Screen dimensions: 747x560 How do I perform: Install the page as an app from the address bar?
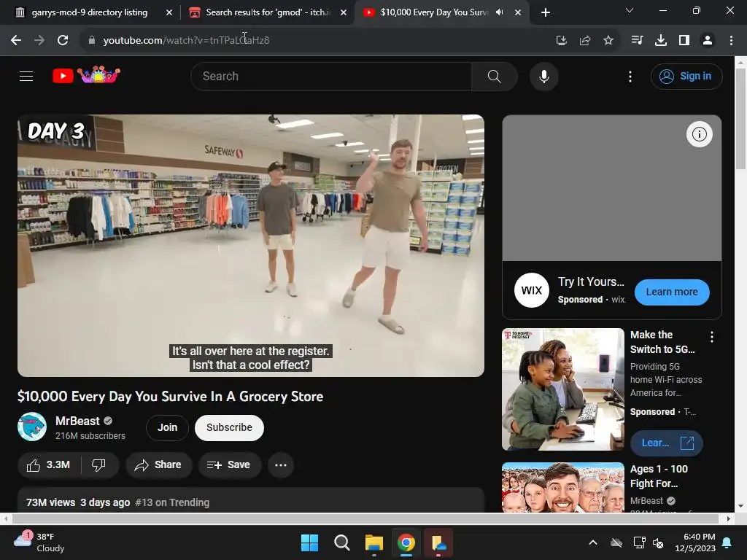562,40
